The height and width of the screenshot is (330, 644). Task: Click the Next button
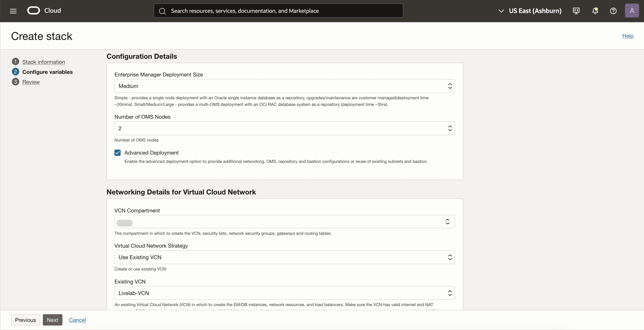point(52,320)
